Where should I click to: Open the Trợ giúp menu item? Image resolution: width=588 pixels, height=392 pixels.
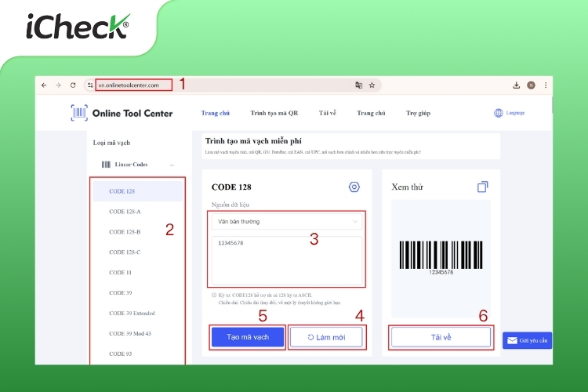coord(418,113)
